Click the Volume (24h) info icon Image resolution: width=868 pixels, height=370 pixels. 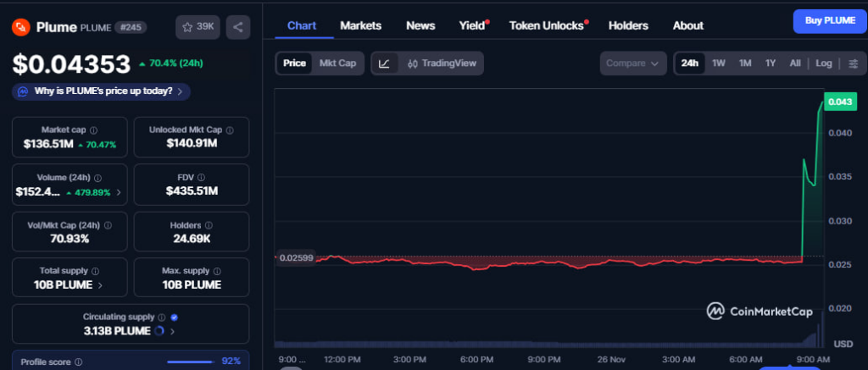click(98, 178)
